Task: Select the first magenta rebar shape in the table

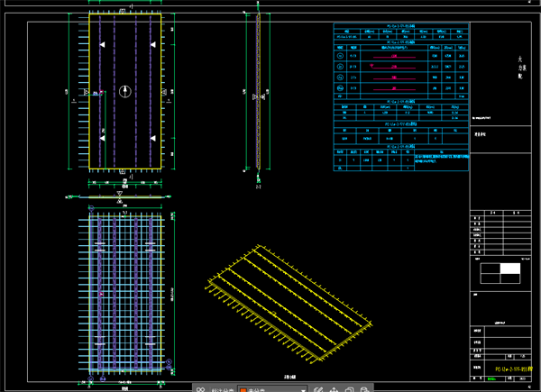Action: [394, 56]
